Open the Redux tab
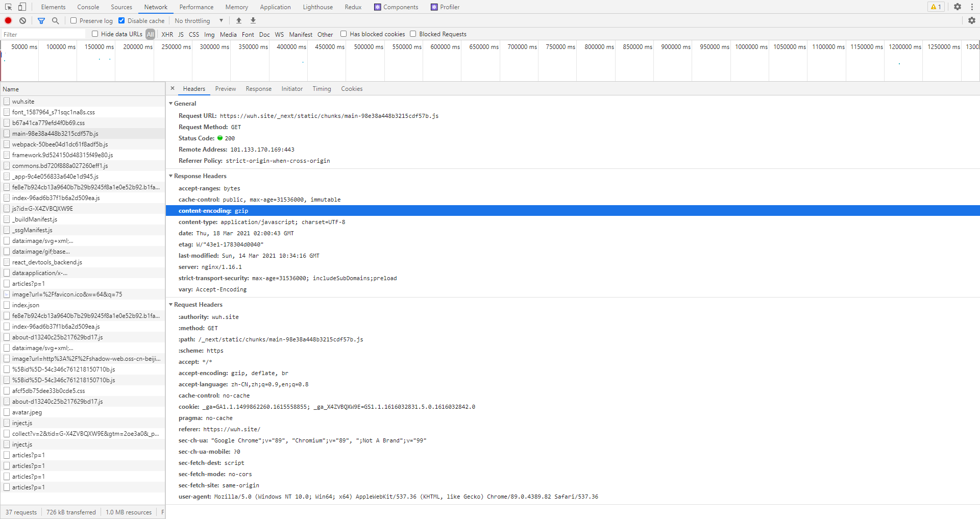 [353, 7]
